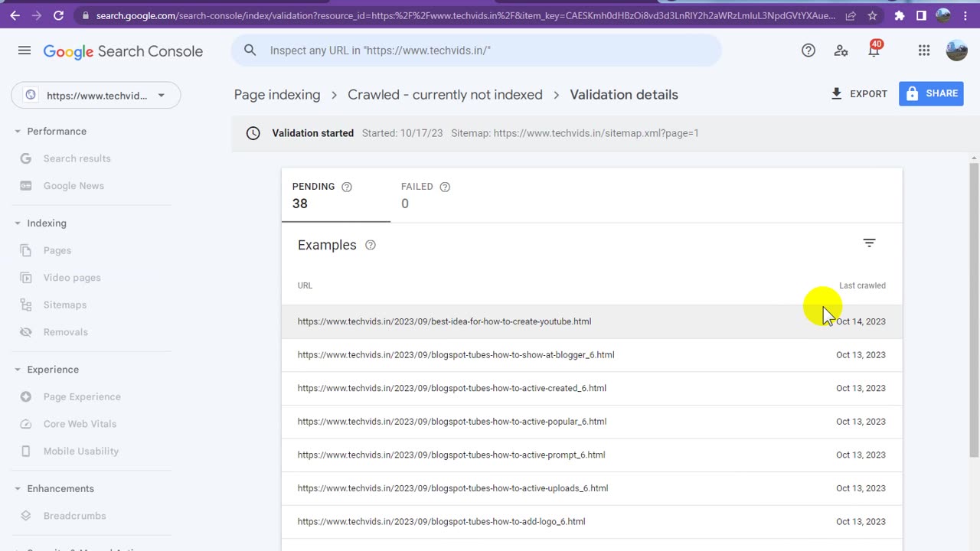Share this page from address bar
The height and width of the screenshot is (551, 980).
(x=851, y=15)
